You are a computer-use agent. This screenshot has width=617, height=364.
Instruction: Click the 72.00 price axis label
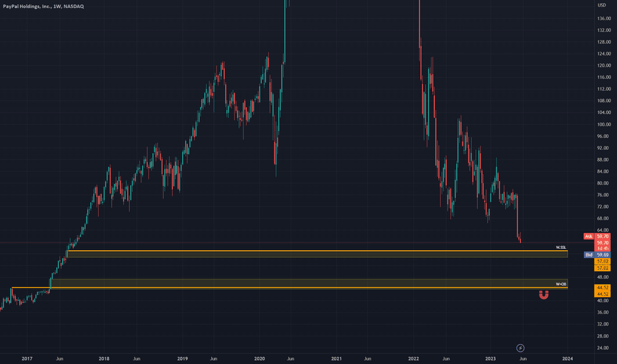pyautogui.click(x=604, y=206)
